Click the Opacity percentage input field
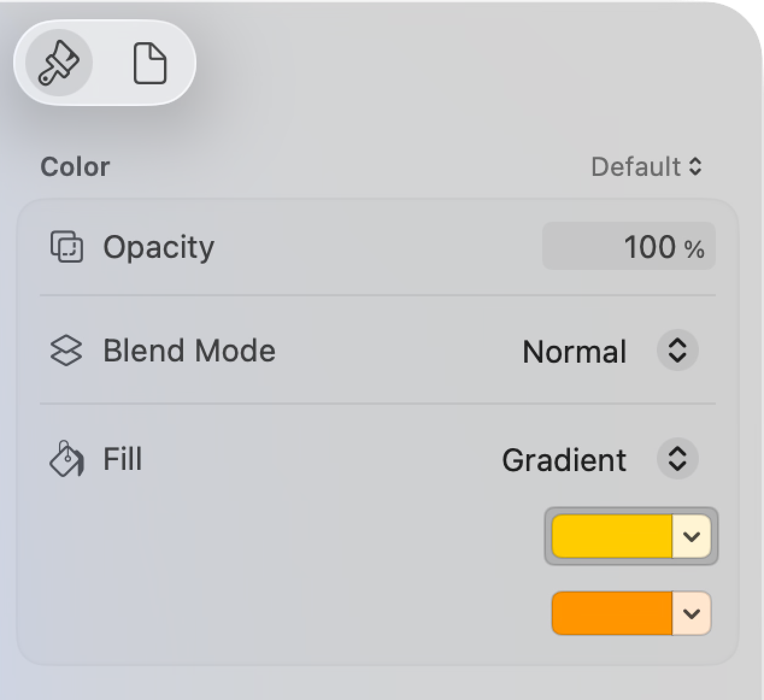 coord(629,246)
